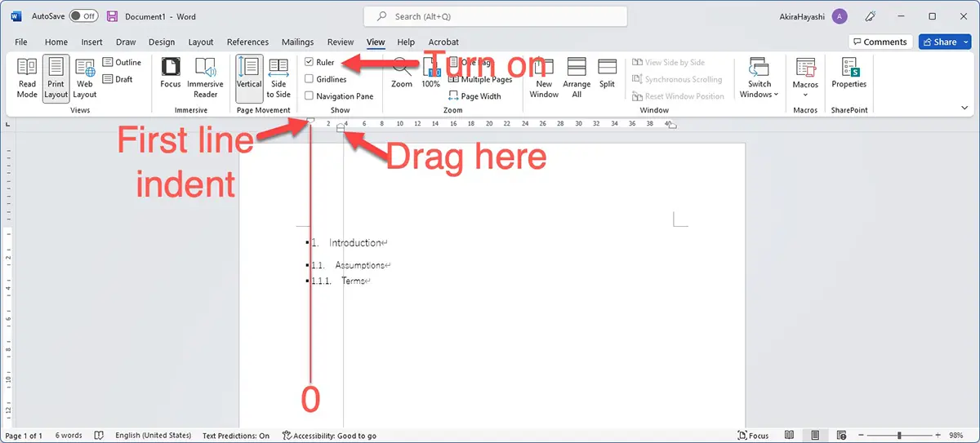980x443 pixels.
Task: Open the Home tab
Action: (56, 42)
